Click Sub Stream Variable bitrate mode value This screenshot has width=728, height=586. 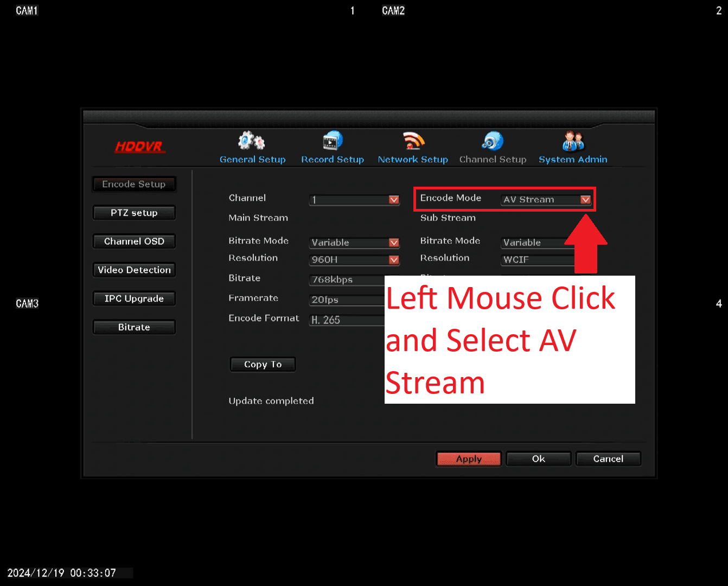pos(537,243)
